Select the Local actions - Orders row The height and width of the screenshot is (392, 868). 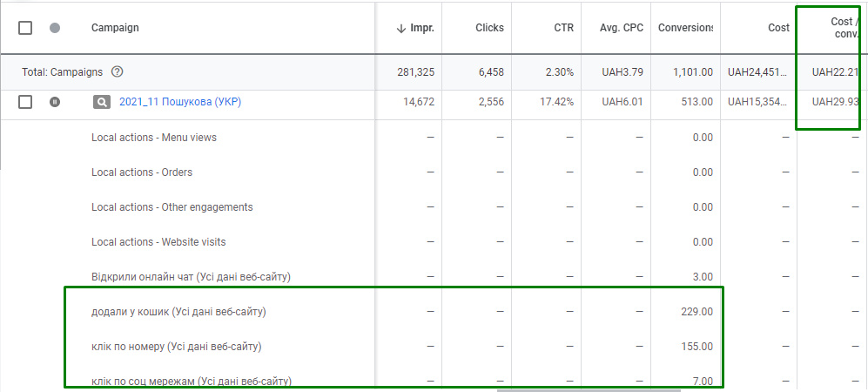point(142,172)
